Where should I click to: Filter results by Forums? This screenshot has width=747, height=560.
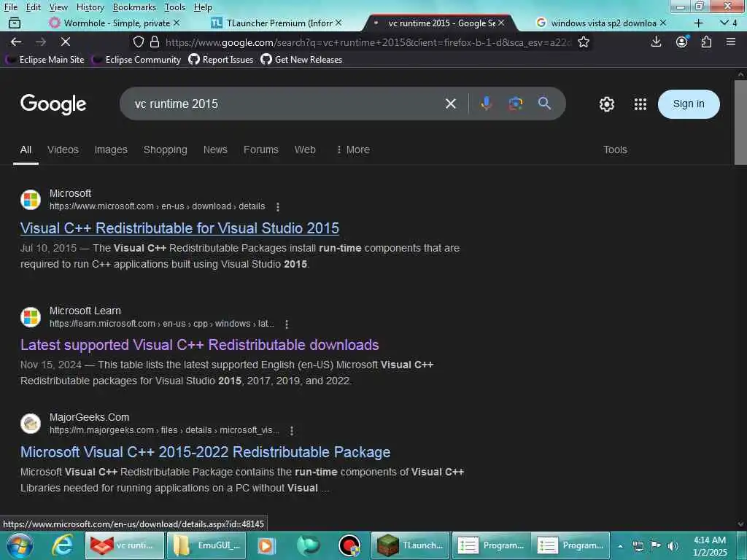pos(260,149)
